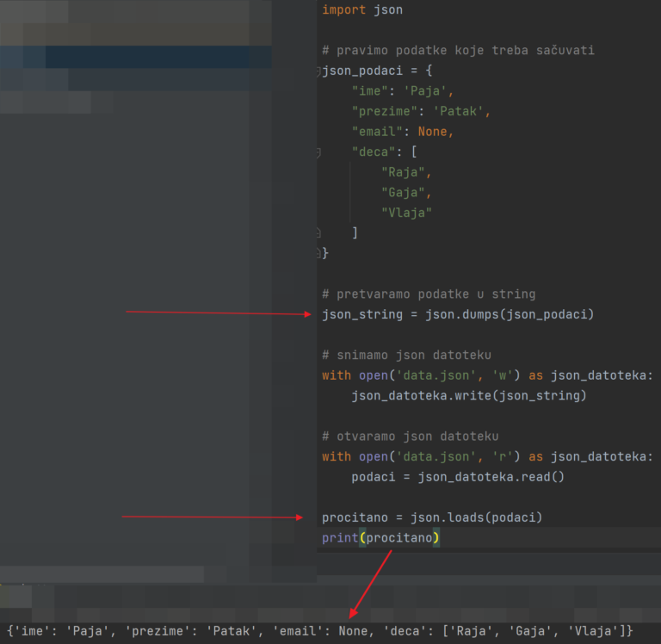
Task: Click 'email': None in console output
Action: tap(320, 631)
